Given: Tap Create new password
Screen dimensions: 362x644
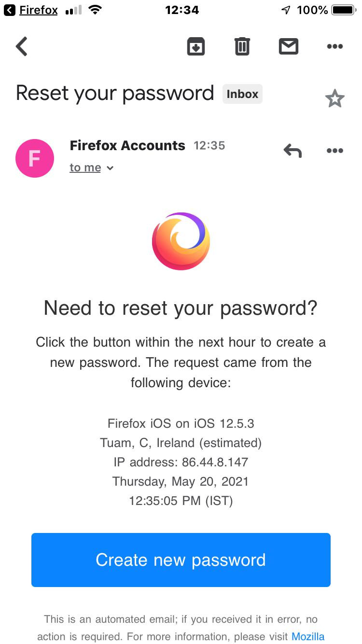Looking at the screenshot, I should 181,560.
